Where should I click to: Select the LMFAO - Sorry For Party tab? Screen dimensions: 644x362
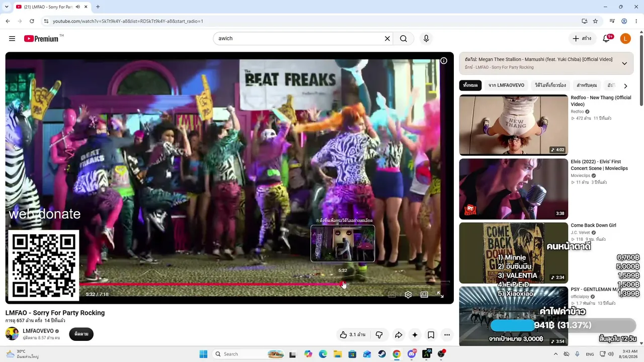(52, 7)
